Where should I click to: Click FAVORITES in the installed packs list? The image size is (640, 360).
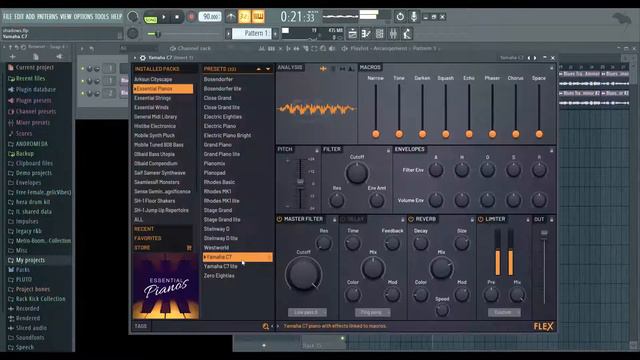(147, 238)
